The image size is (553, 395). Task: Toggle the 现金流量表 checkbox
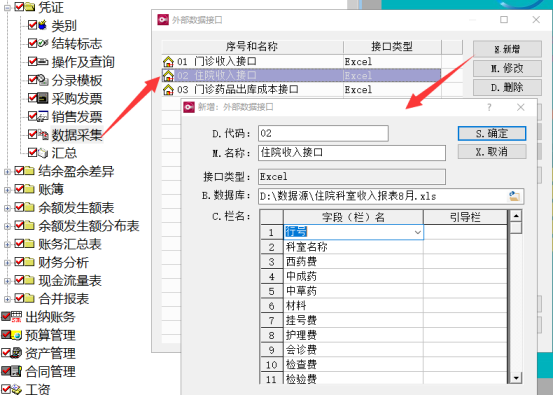click(x=19, y=280)
